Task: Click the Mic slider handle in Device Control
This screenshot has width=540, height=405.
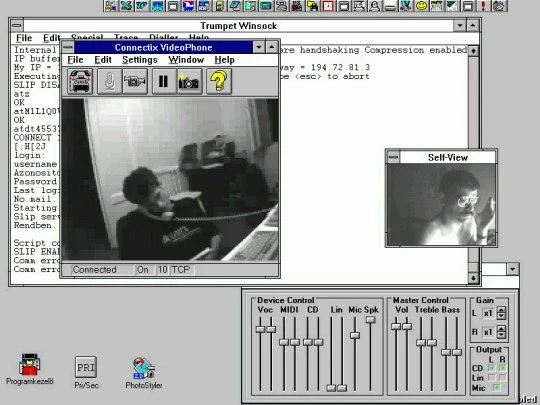Action: coord(355,335)
